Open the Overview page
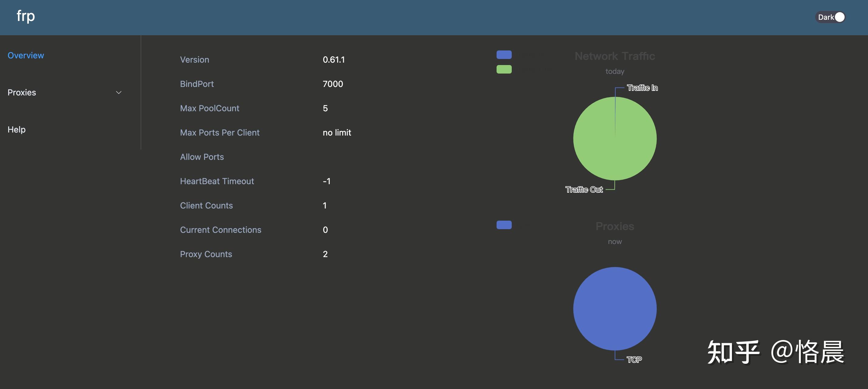The image size is (868, 389). point(26,55)
